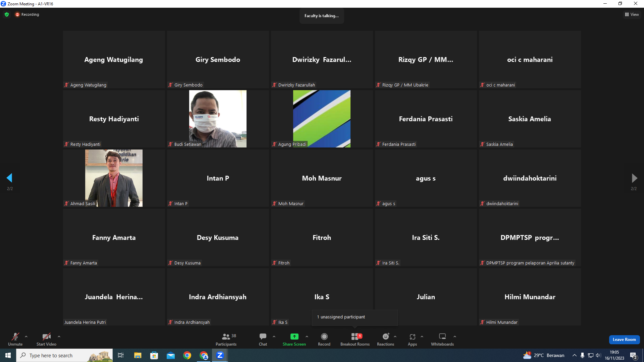Toggle the Unmute microphone button
Image resolution: width=644 pixels, height=362 pixels.
(x=15, y=339)
